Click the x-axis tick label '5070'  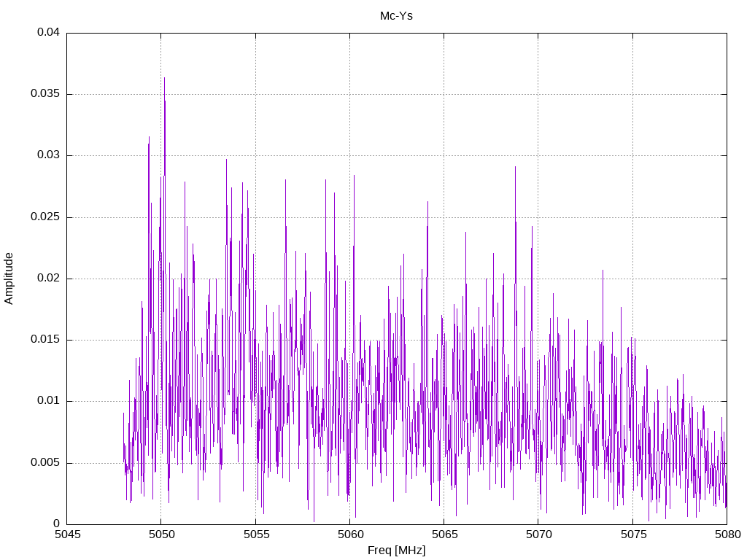click(x=539, y=534)
